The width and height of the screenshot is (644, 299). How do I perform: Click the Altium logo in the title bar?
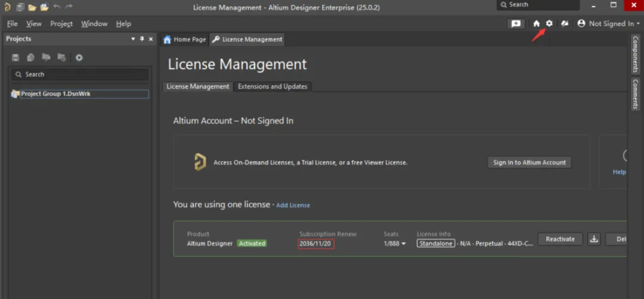click(x=7, y=7)
